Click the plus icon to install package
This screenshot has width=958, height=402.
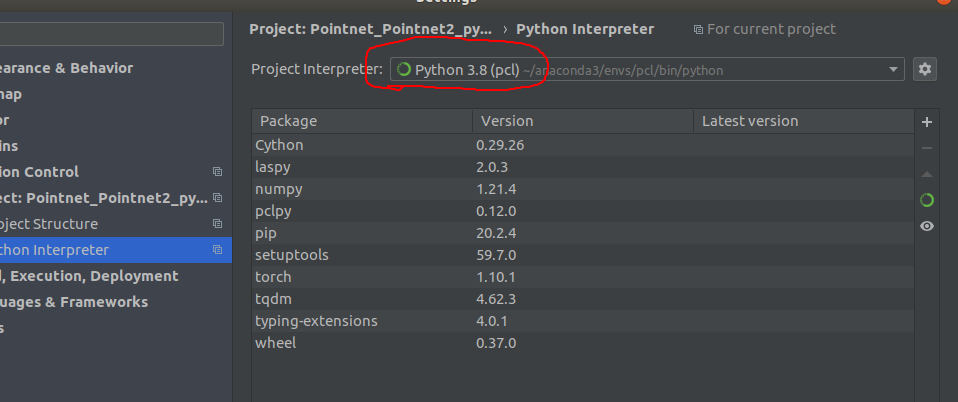(x=926, y=122)
